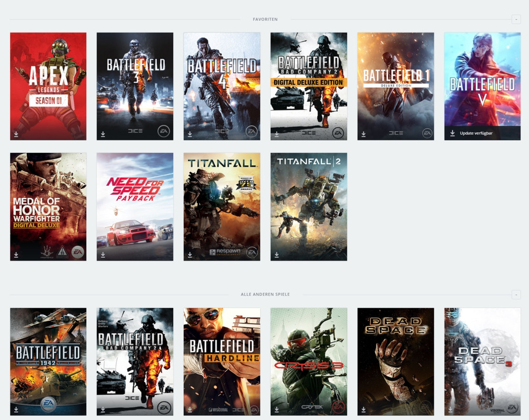The image size is (529, 420).
Task: Select Battlefield Bad Company 2 Digital Deluxe Edition
Action: [x=309, y=86]
